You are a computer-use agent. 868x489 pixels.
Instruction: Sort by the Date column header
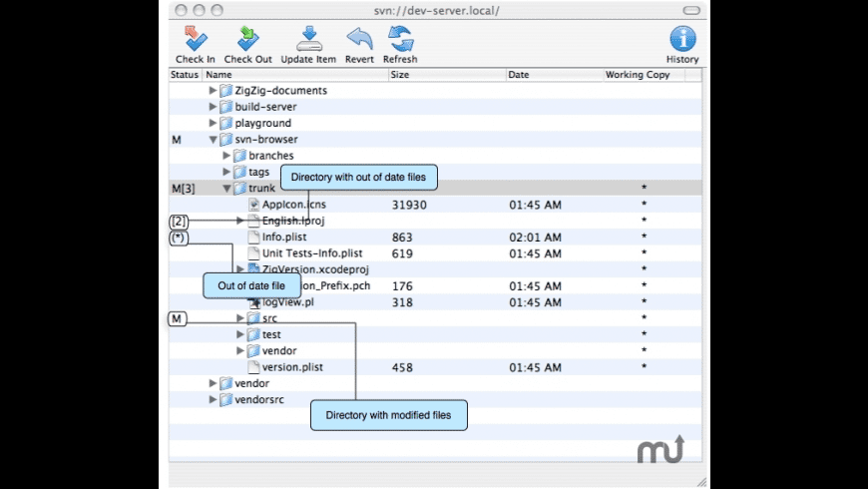click(555, 75)
